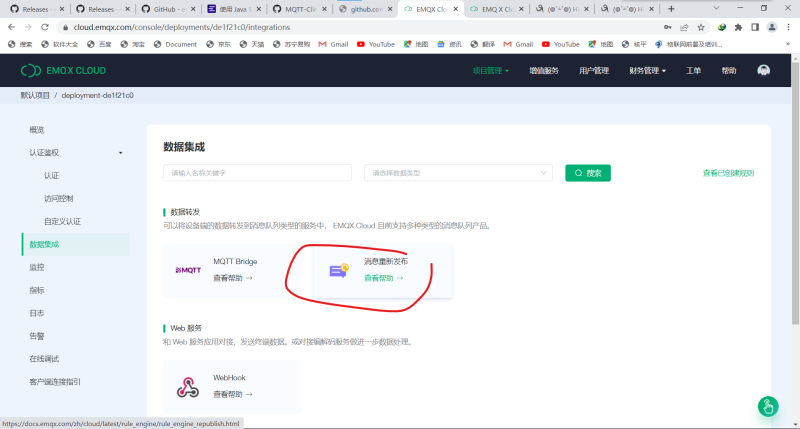The image size is (800, 429).
Task: Collapse the authentication sidebar group
Action: 120,153
